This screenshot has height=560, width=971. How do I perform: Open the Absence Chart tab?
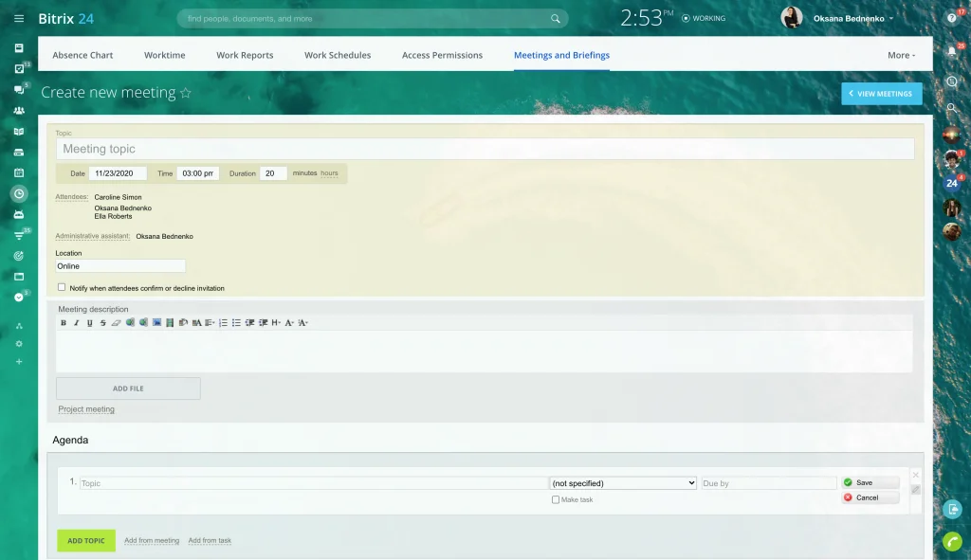point(82,55)
